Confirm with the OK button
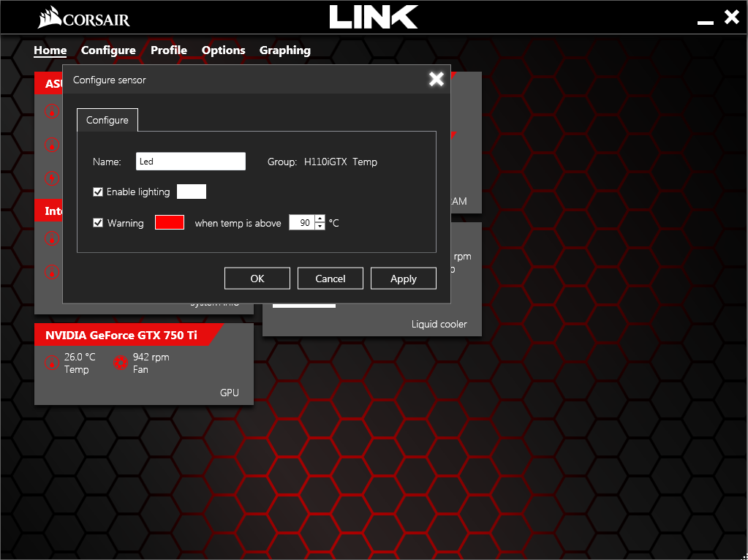This screenshot has height=560, width=748. point(257,279)
